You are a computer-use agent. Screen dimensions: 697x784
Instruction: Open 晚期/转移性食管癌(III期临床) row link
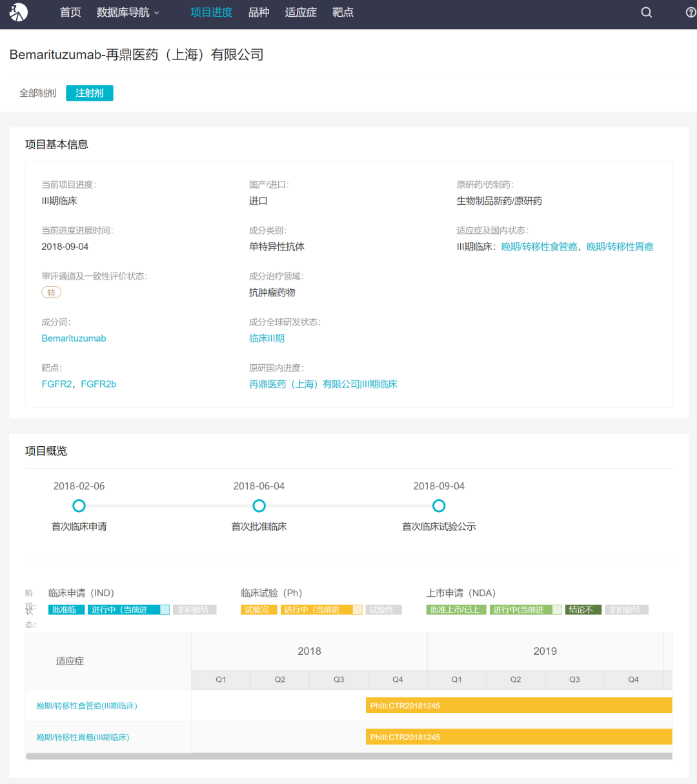click(86, 706)
